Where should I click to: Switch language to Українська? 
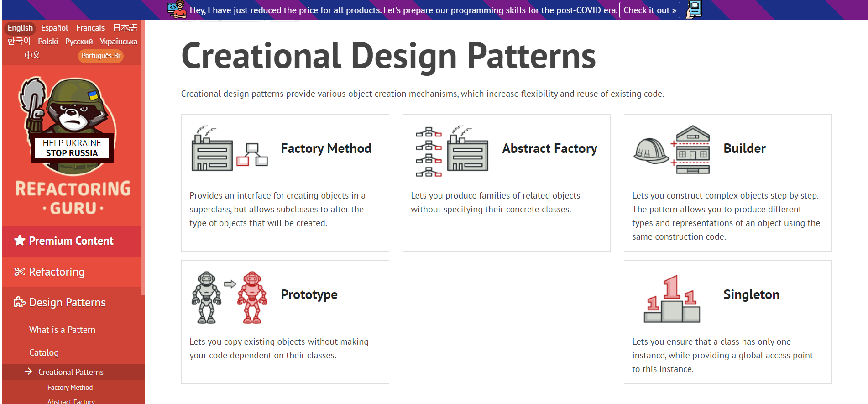point(119,42)
